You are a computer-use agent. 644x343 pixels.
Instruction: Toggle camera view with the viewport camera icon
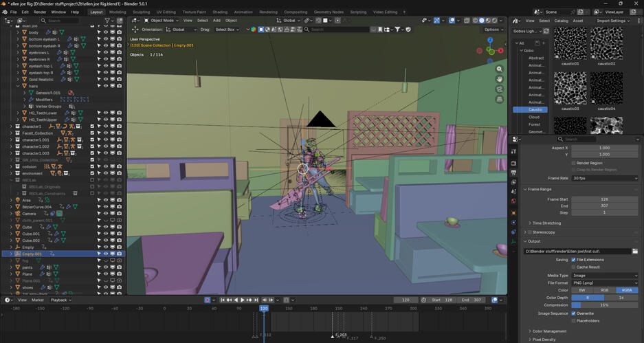[499, 89]
